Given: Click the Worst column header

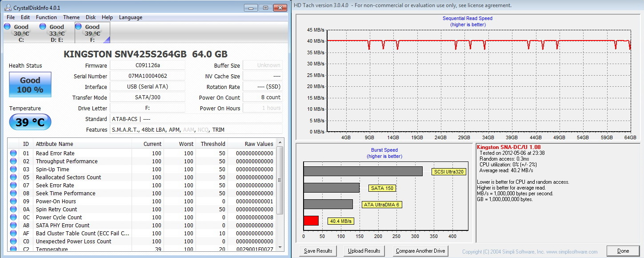Looking at the screenshot, I should pyautogui.click(x=180, y=144).
